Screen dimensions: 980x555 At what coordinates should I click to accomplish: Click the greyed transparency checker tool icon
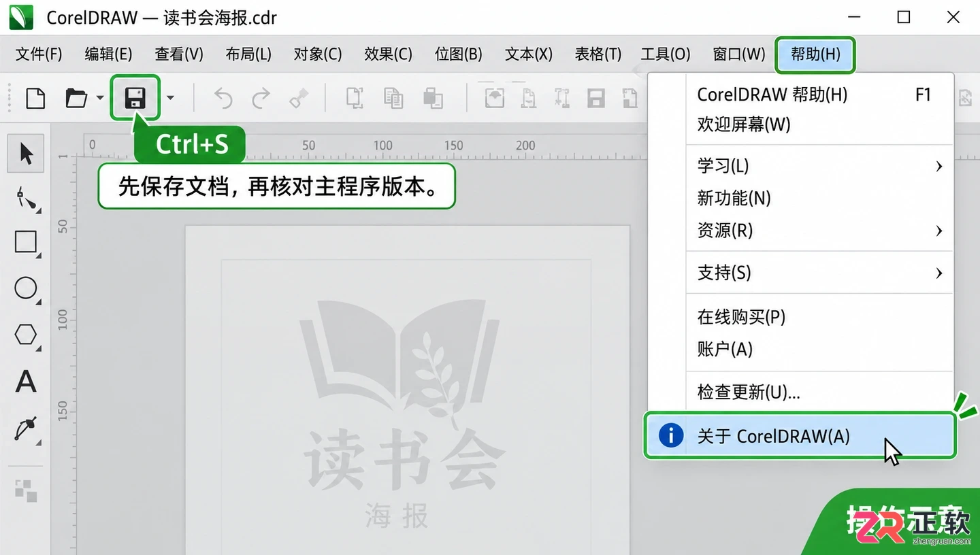[26, 491]
